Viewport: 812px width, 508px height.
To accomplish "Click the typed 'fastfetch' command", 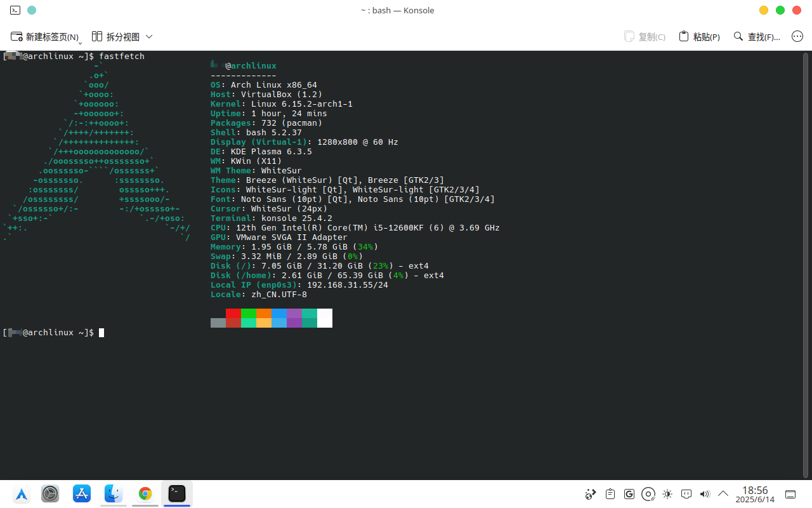I will pos(122,56).
